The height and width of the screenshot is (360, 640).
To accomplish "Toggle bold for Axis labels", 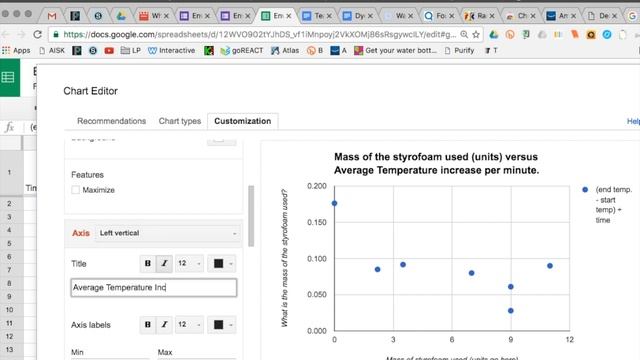I will (x=148, y=324).
